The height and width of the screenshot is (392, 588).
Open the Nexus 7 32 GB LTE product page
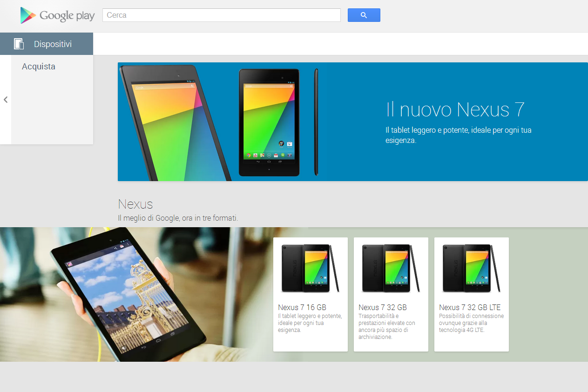(x=470, y=307)
